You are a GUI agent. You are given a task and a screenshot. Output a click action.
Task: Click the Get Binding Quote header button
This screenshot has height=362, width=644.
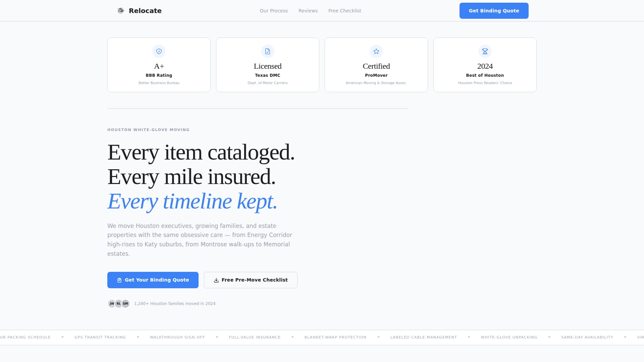tap(494, 11)
